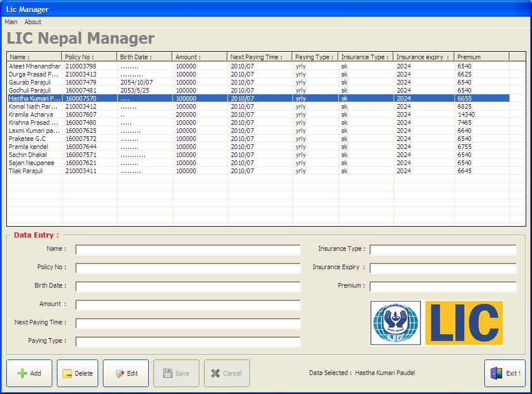Select the Pramila kendel row
Screen dimensions: 532x394
(259, 147)
